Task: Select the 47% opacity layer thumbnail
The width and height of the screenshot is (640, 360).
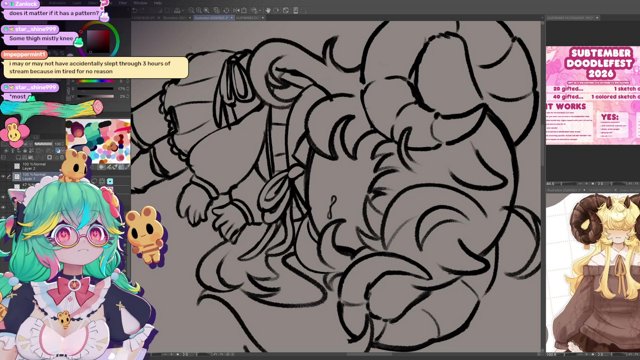Action: (17, 186)
